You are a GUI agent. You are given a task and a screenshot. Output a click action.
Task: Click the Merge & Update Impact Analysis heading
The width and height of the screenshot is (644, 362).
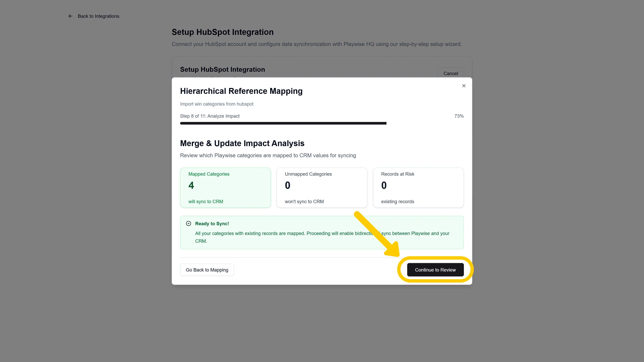tap(242, 143)
